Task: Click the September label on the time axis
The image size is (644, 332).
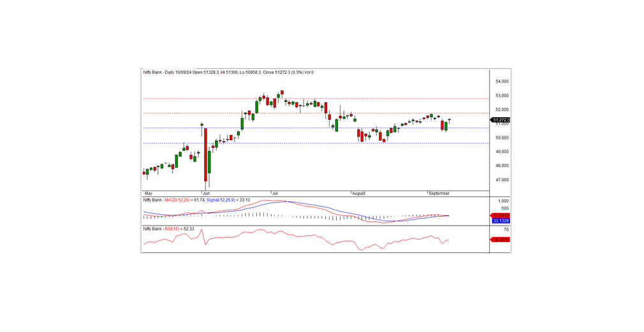Action: point(439,193)
